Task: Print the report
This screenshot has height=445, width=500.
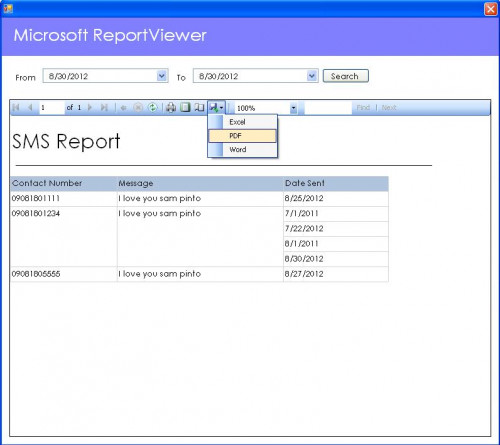Action: (171, 107)
